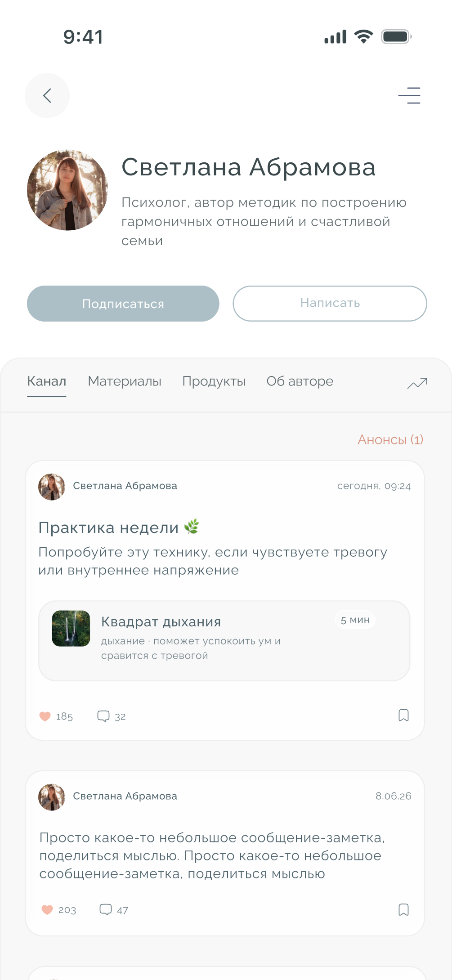Tap the 47 comments count
Screen dimensions: 452x980
(x=123, y=910)
